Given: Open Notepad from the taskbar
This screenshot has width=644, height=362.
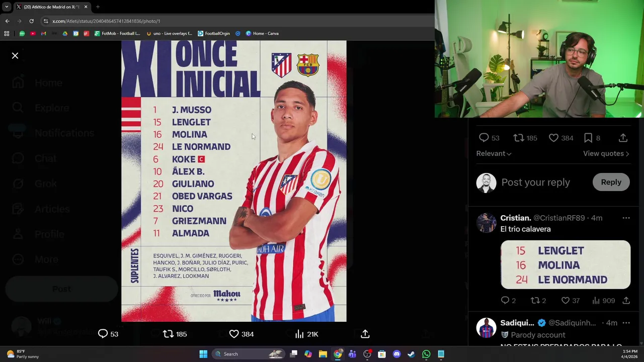Looking at the screenshot, I should pos(441,354).
